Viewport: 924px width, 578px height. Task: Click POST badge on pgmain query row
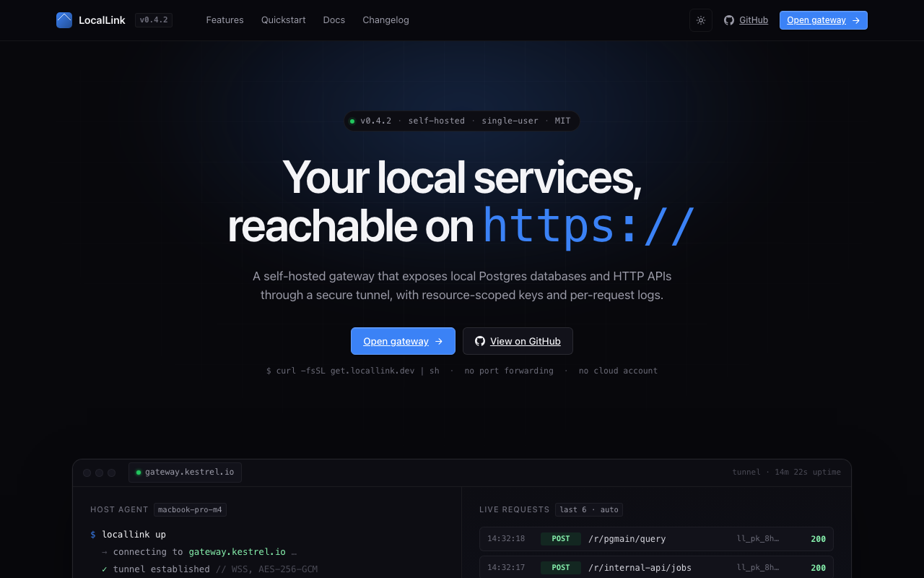(561, 539)
